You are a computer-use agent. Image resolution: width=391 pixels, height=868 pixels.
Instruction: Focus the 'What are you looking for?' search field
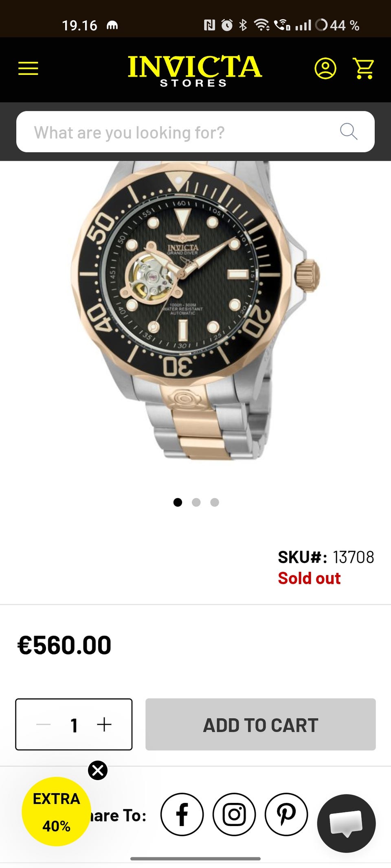coord(195,131)
